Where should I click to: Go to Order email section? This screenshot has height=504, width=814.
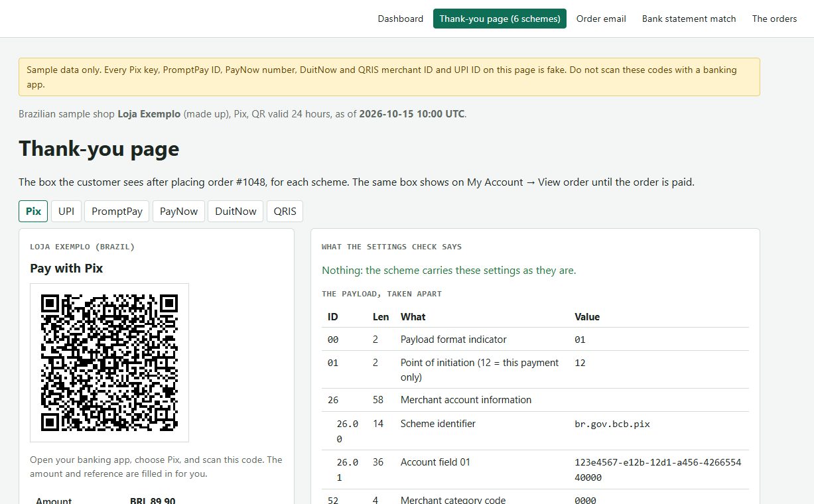click(x=601, y=19)
